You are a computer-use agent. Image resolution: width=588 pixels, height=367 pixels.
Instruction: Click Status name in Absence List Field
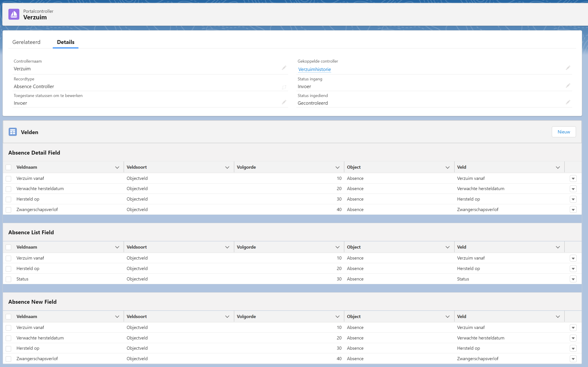(22, 279)
